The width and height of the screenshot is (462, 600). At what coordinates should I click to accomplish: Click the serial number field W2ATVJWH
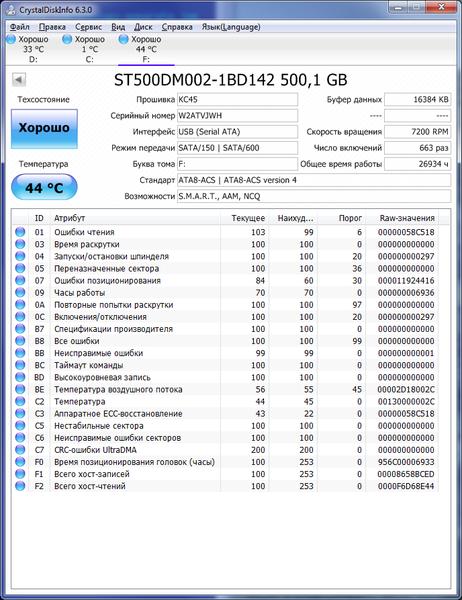pyautogui.click(x=237, y=116)
